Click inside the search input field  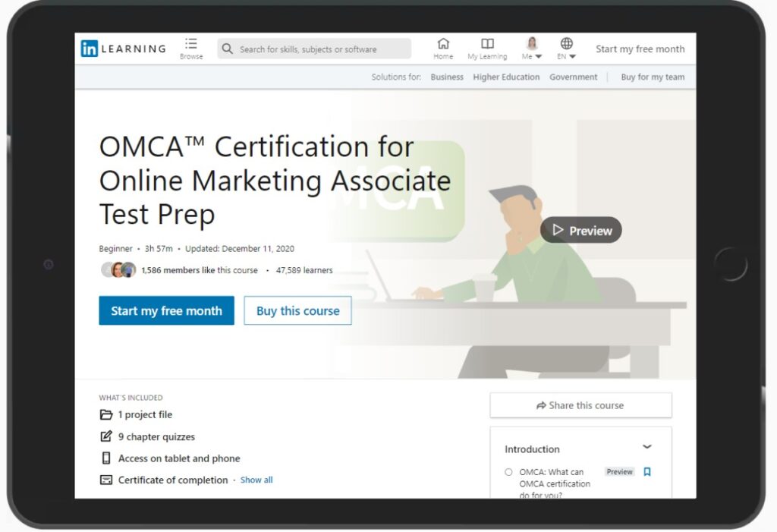coord(313,49)
